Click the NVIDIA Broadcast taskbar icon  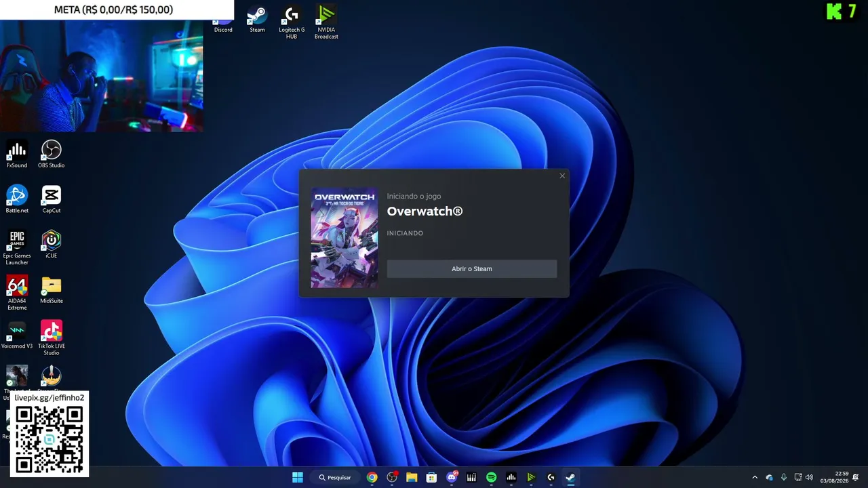(531, 477)
